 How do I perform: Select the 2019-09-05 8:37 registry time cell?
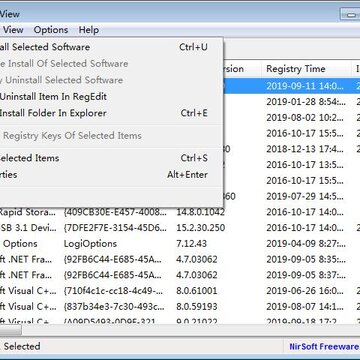coord(306,275)
